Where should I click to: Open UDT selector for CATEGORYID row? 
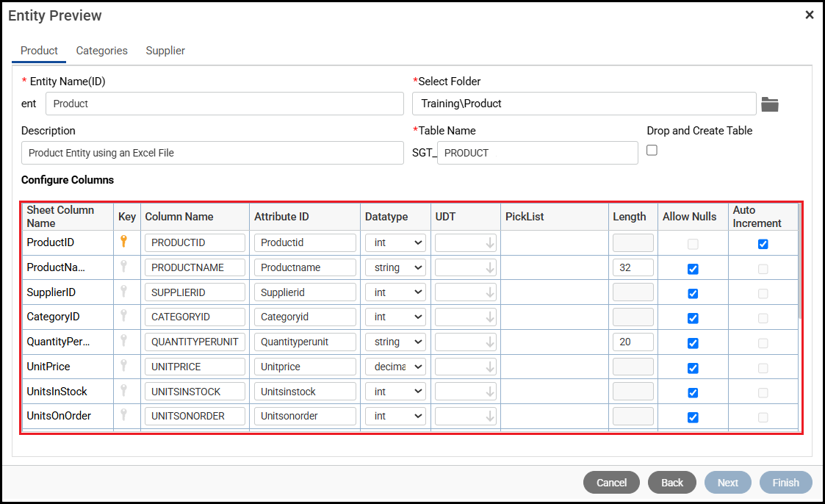pyautogui.click(x=466, y=317)
